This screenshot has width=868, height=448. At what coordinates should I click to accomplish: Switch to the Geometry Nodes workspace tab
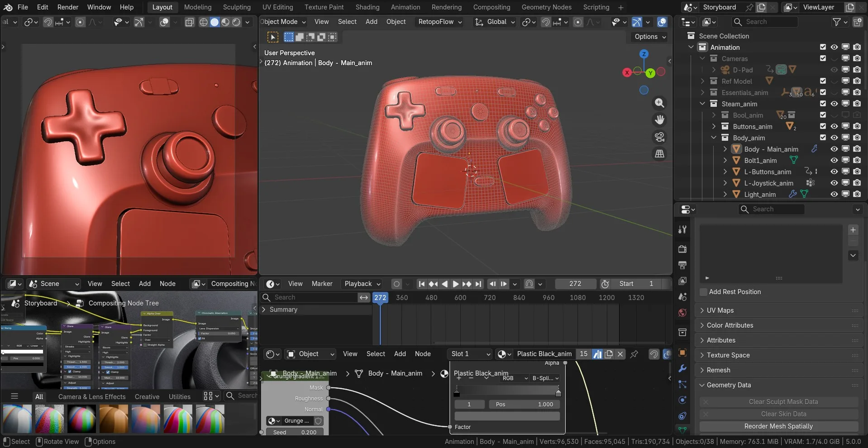[546, 7]
